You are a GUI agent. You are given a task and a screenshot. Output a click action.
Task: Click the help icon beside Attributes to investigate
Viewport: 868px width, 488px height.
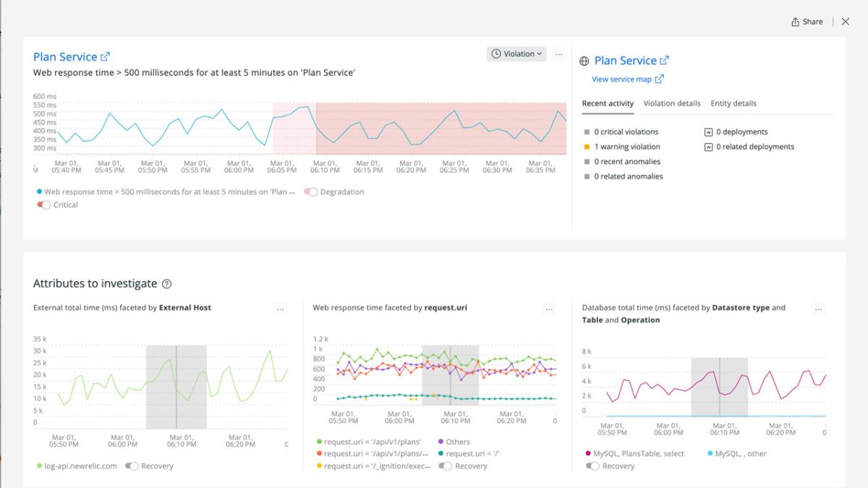(167, 284)
